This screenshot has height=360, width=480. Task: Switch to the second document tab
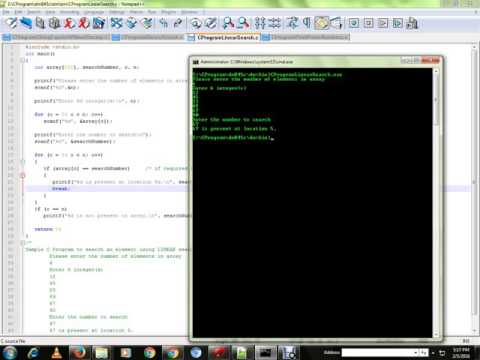click(x=148, y=37)
